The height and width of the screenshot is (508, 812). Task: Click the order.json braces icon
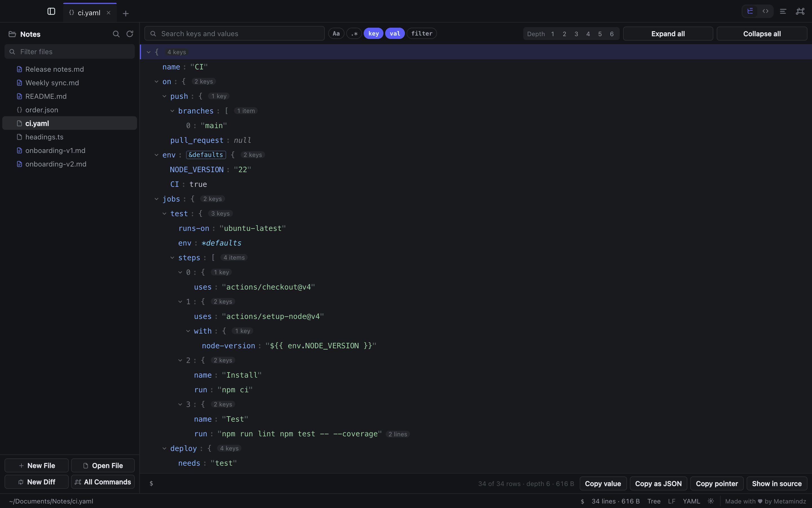(x=19, y=110)
